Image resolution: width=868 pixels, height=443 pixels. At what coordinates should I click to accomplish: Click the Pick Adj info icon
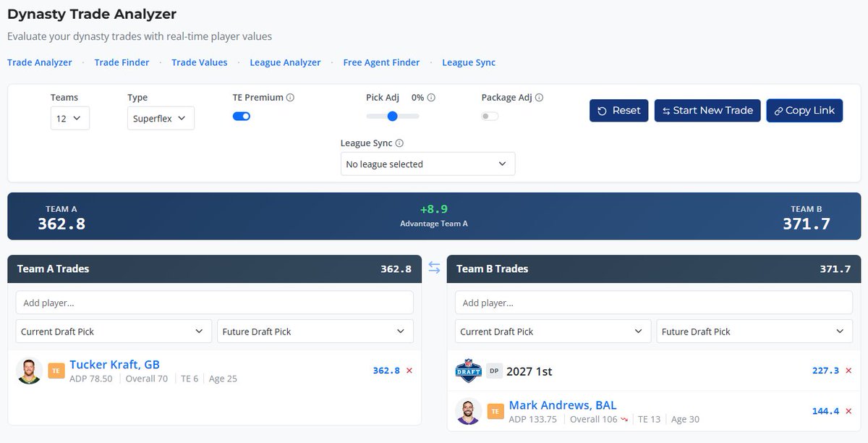432,98
